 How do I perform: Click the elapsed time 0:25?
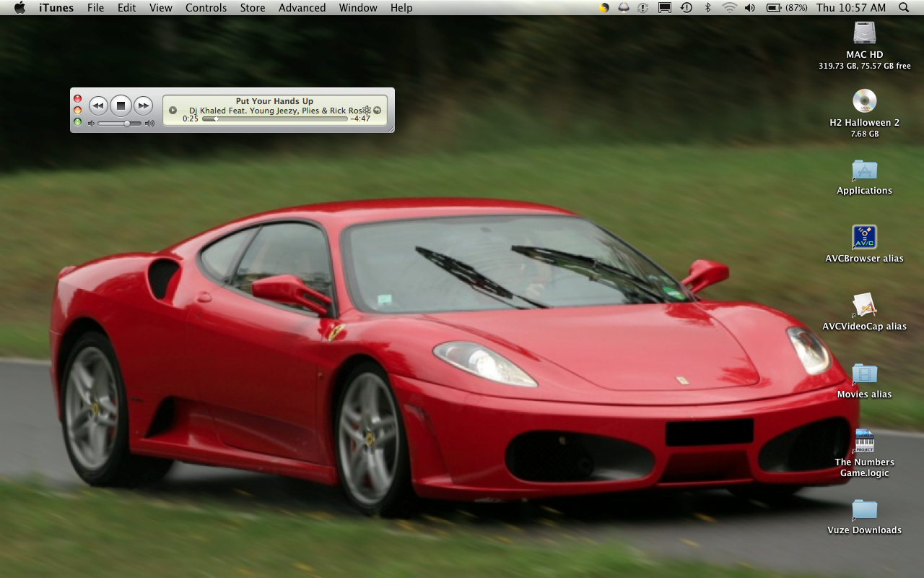tap(191, 118)
